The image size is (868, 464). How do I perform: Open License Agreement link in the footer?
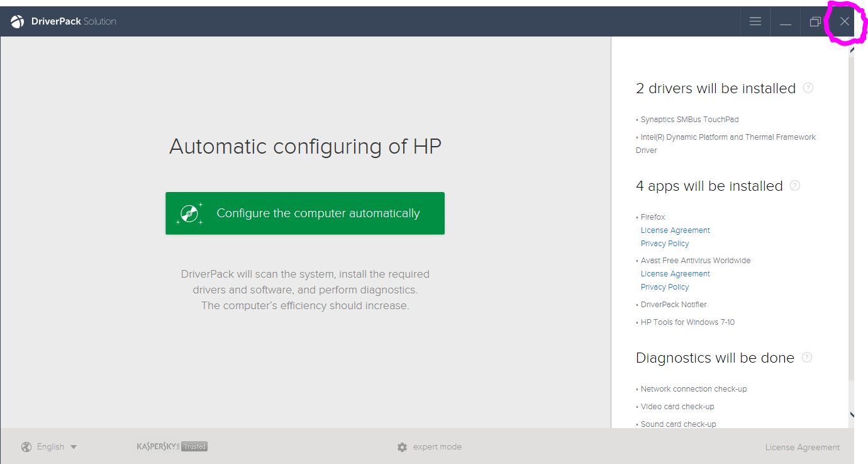pos(803,448)
